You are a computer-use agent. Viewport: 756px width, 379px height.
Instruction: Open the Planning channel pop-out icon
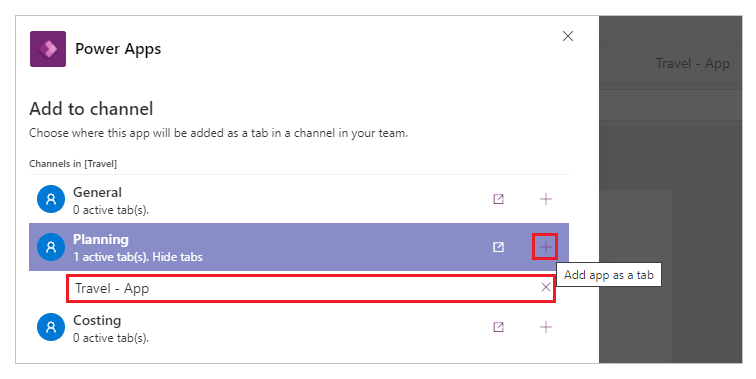tap(499, 247)
